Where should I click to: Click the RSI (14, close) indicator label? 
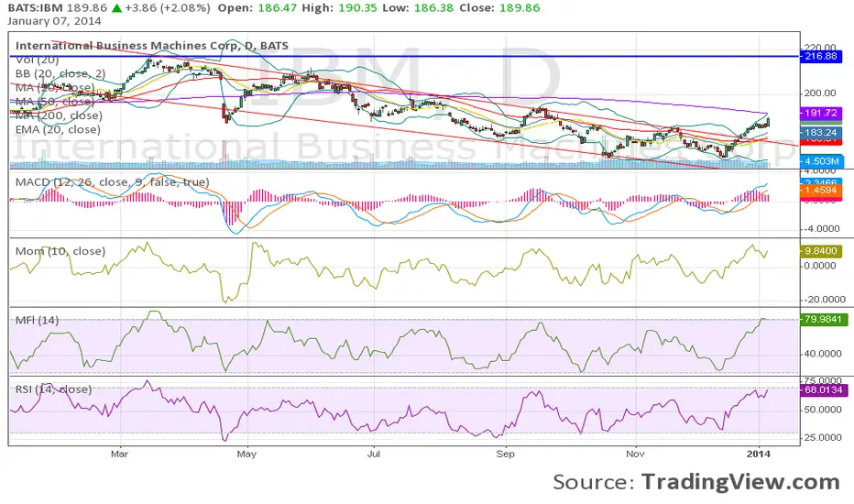point(53,389)
